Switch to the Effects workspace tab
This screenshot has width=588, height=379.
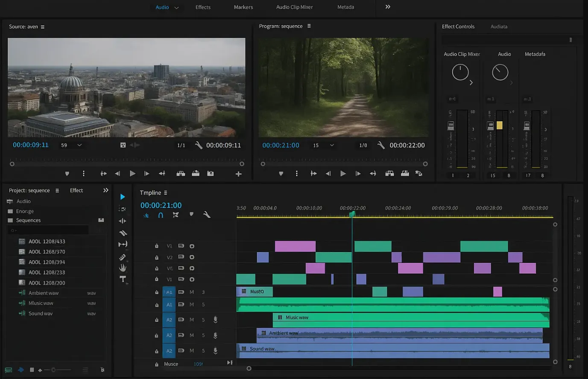tap(203, 7)
